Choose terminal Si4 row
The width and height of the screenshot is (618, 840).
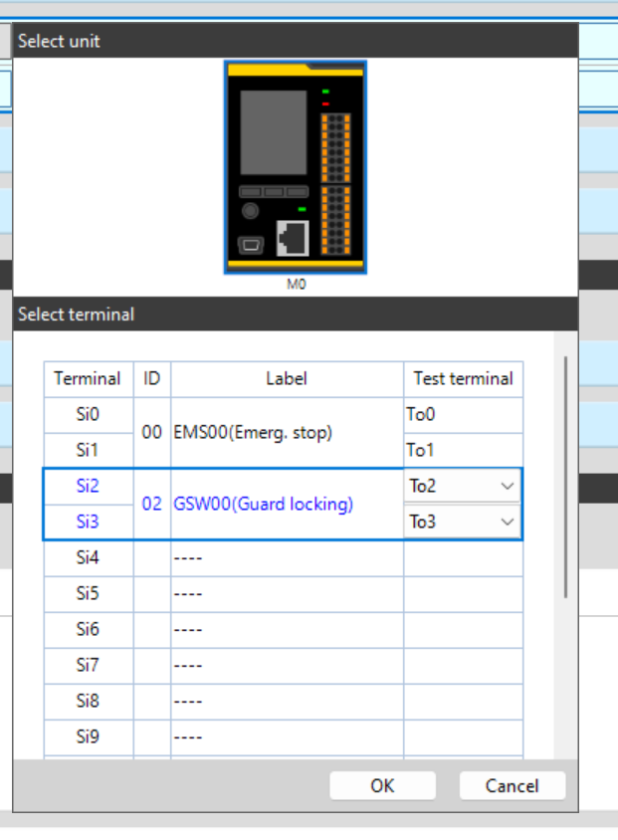283,557
